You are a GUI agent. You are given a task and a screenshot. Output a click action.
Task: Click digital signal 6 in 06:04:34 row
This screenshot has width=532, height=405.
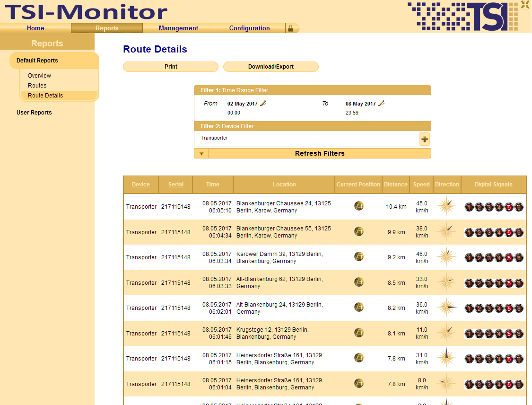519,233
